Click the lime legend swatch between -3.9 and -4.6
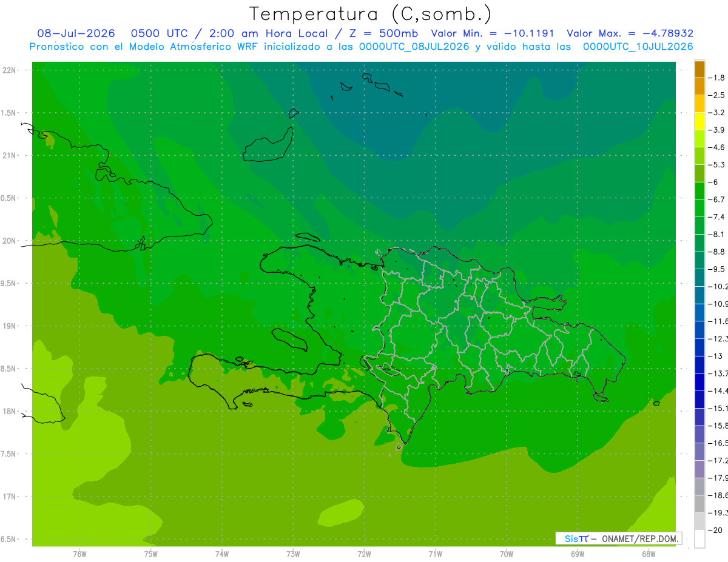This screenshot has height=562, width=728. click(x=699, y=138)
